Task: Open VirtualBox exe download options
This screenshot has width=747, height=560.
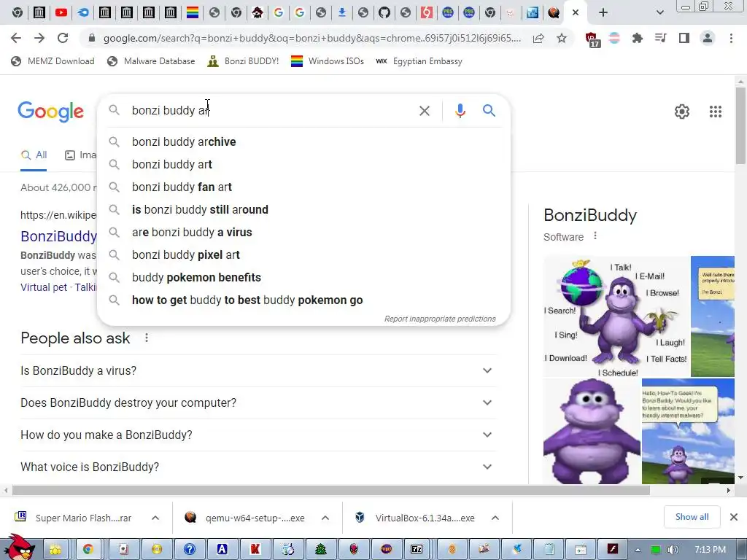Action: point(495,518)
